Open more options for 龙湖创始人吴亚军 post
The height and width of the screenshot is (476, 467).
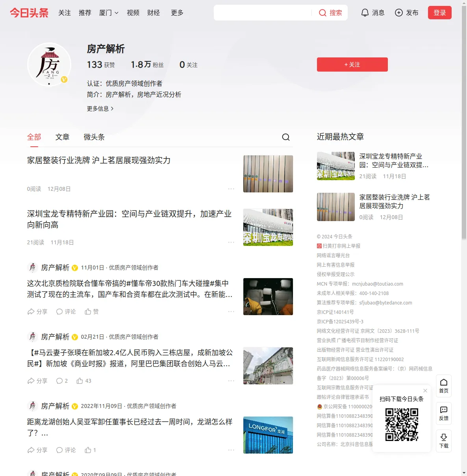[231, 450]
